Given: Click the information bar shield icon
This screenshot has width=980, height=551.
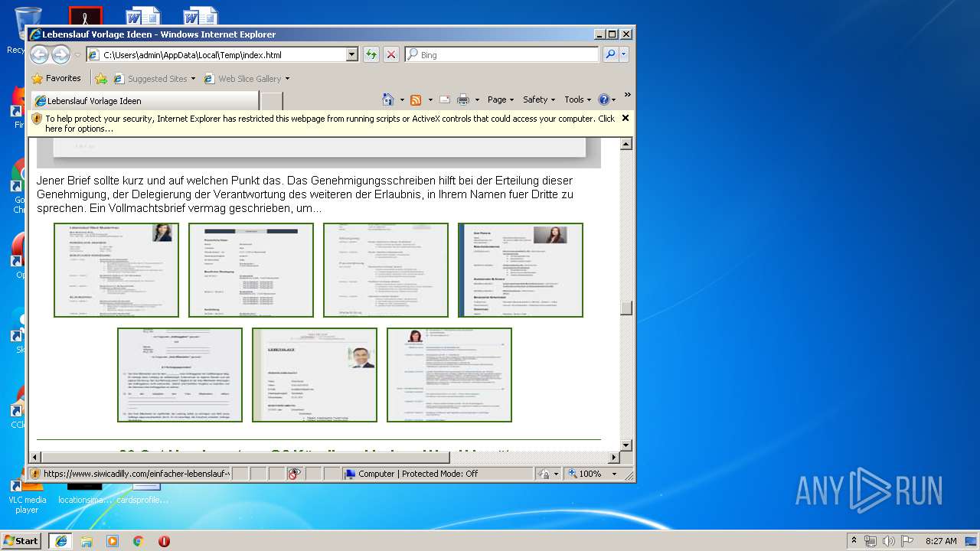Looking at the screenshot, I should click(x=36, y=119).
